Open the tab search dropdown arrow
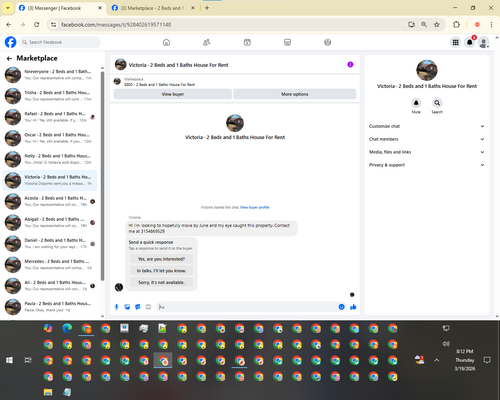Screen dimensions: 500x400 [x=8, y=8]
